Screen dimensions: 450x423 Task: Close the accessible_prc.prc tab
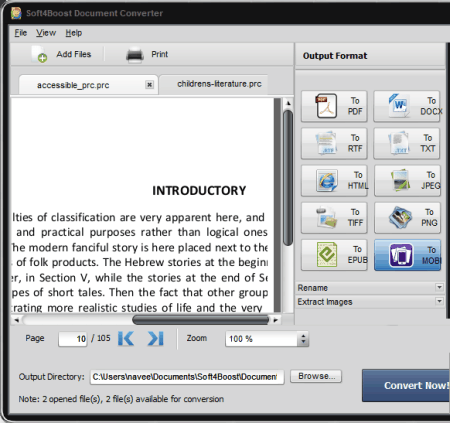150,85
